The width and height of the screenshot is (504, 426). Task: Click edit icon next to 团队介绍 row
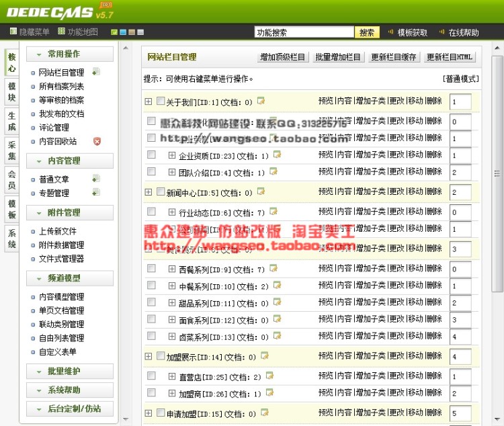click(x=274, y=171)
